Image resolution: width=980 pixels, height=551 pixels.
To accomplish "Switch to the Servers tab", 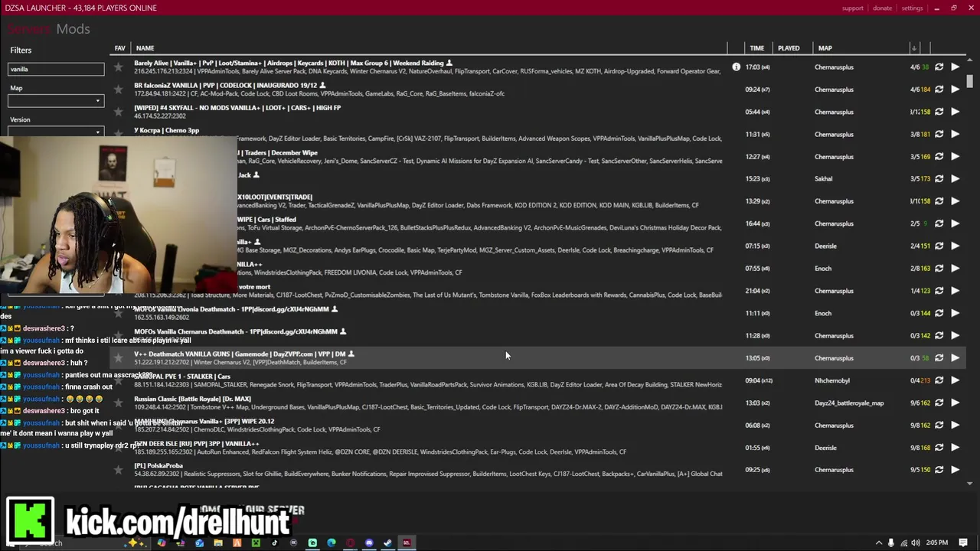I will (x=29, y=29).
